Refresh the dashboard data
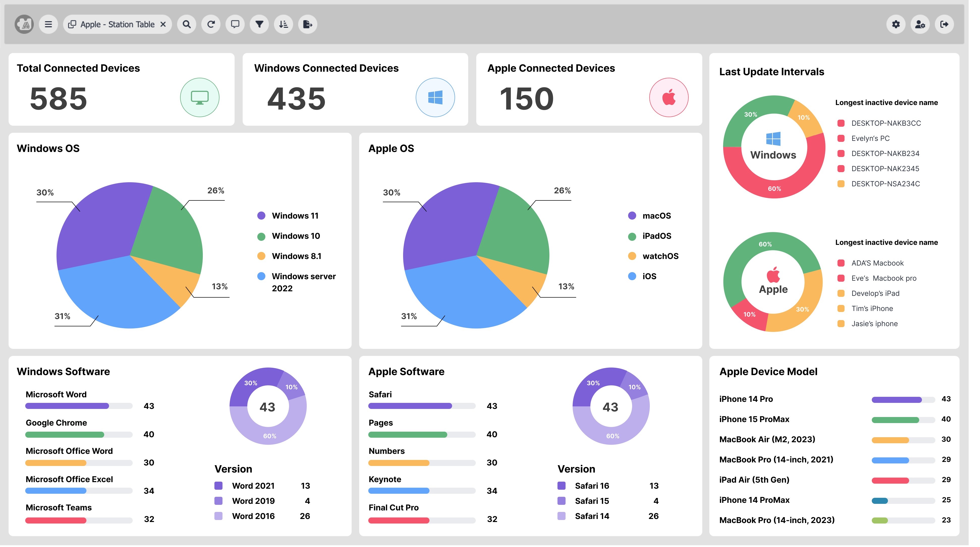The image size is (980, 547). (211, 24)
